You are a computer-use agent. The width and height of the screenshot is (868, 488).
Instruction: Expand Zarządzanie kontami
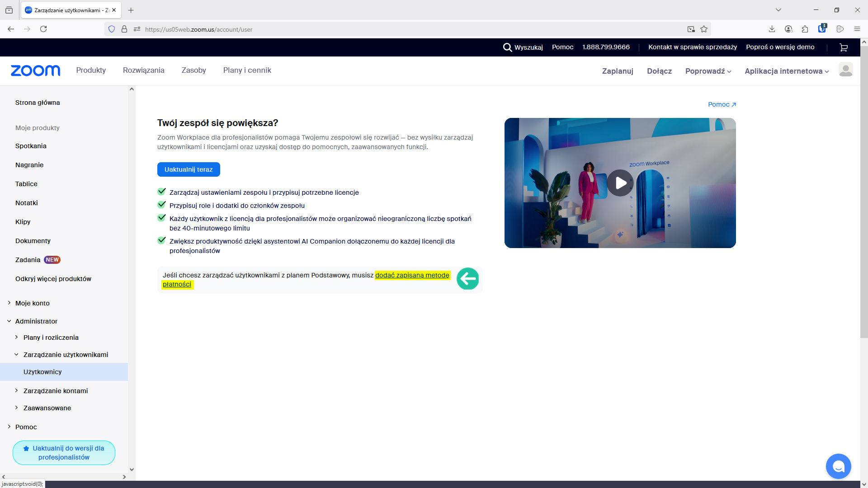click(x=16, y=390)
